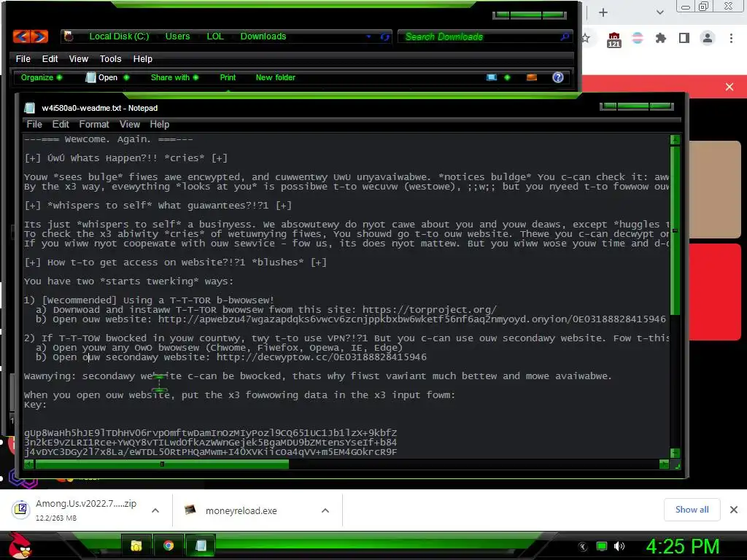This screenshot has width=747, height=560.
Task: Click the LOL breadcrumb
Action: tap(215, 36)
